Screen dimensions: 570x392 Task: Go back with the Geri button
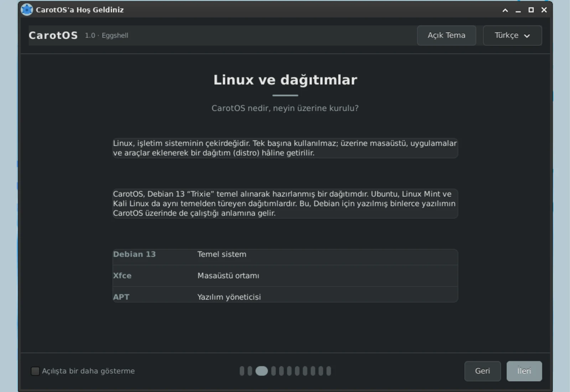482,371
